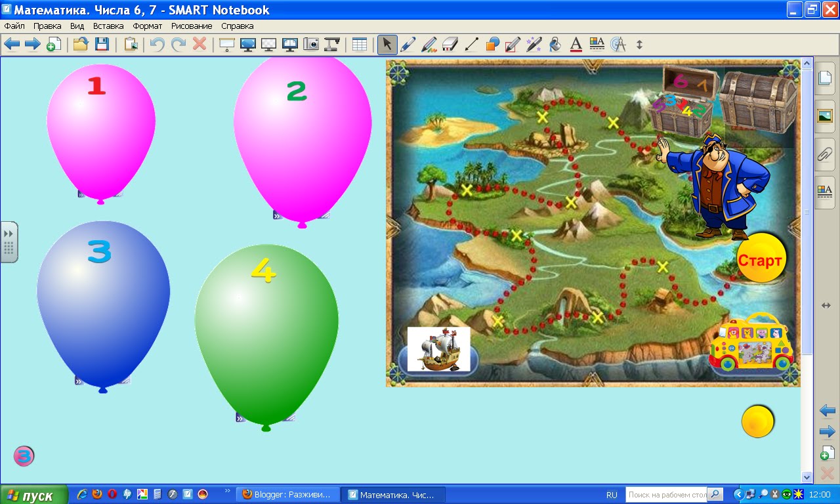Image resolution: width=840 pixels, height=504 pixels.
Task: Open the Windows пуск start button
Action: (33, 495)
